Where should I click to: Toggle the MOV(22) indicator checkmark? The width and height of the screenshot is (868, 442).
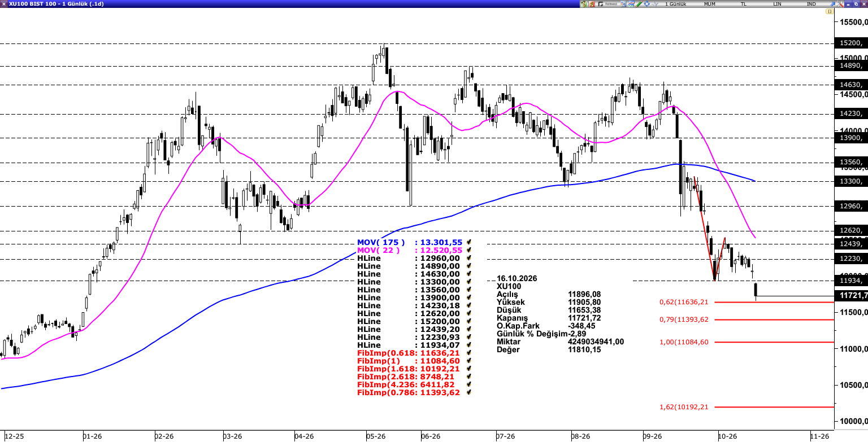pos(469,250)
